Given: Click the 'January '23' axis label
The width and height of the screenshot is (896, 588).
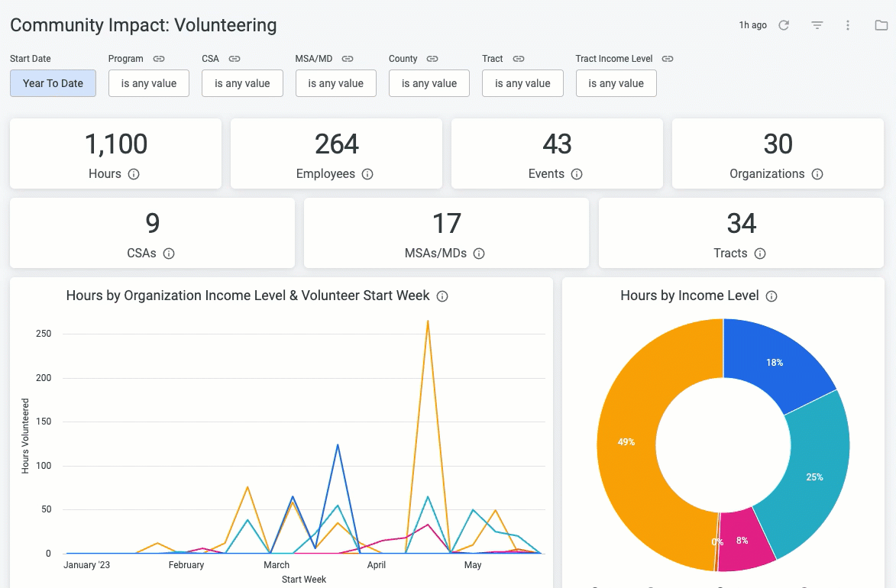Looking at the screenshot, I should coord(87,564).
